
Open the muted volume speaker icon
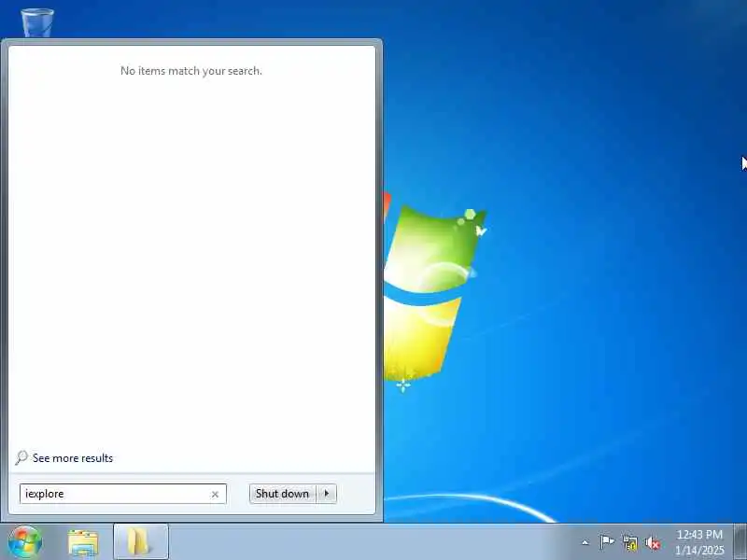pos(653,543)
